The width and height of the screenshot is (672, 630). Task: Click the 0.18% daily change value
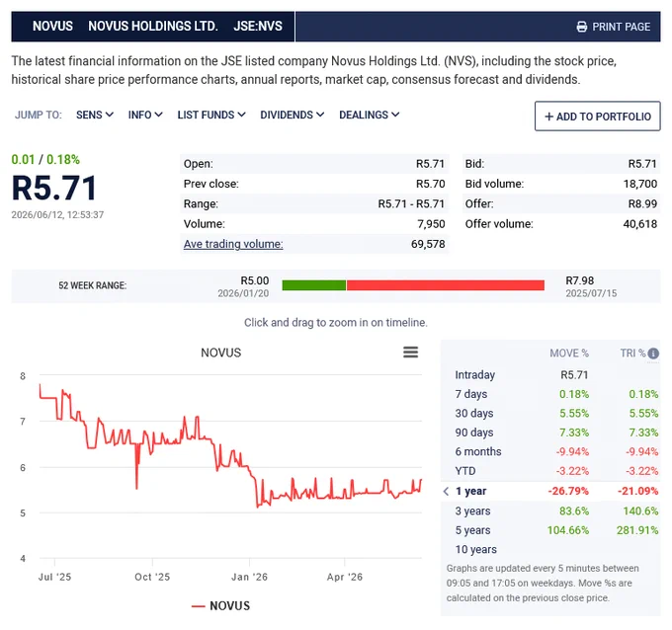click(x=63, y=159)
